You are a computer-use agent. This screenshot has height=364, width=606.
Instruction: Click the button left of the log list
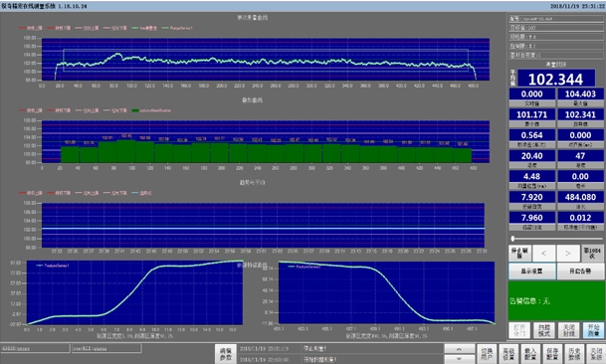coord(226,354)
